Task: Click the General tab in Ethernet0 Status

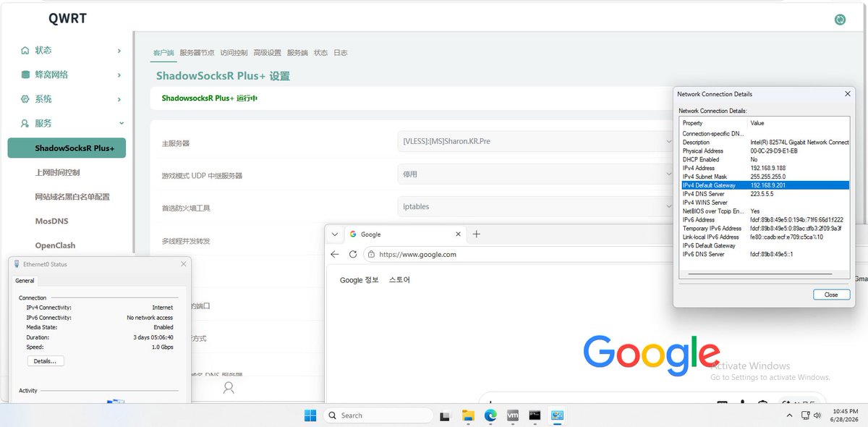Action: pyautogui.click(x=25, y=281)
